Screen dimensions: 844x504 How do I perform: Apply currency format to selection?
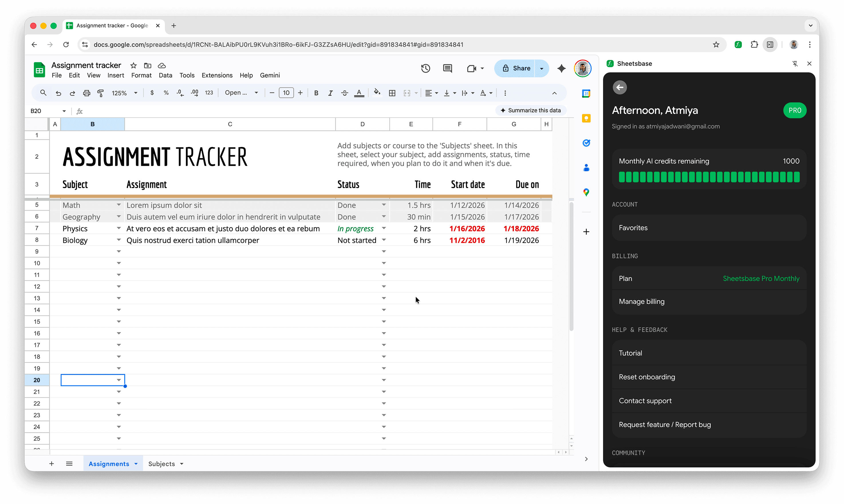click(x=152, y=93)
